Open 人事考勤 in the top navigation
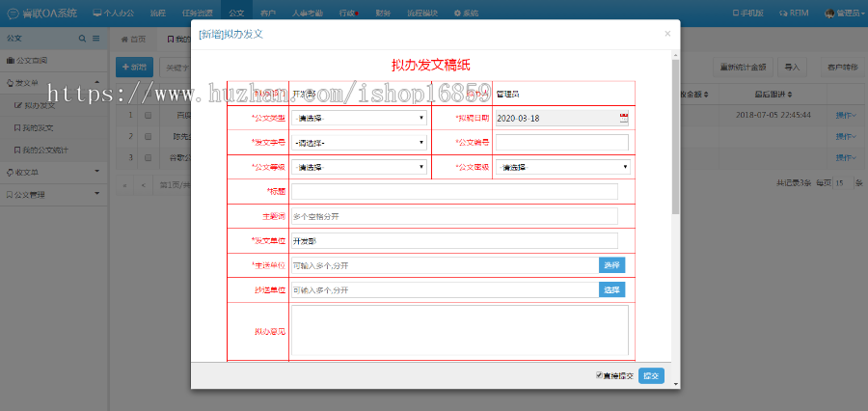 tap(308, 13)
